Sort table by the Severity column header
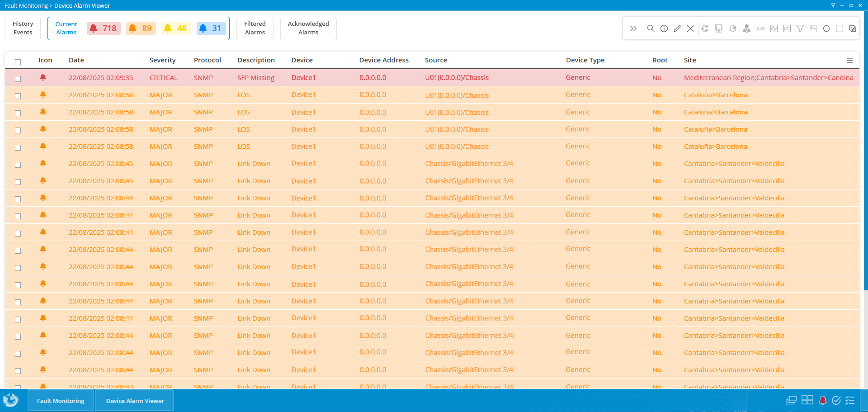 (x=162, y=60)
